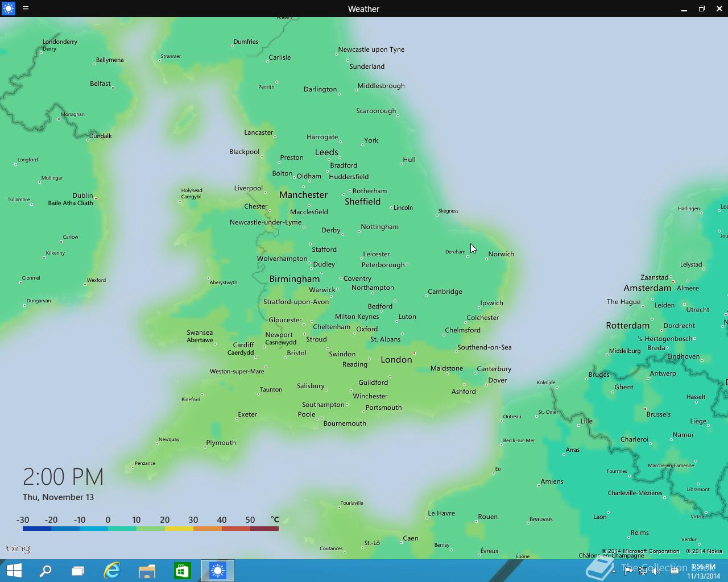Click the Norwich city label

coord(501,254)
